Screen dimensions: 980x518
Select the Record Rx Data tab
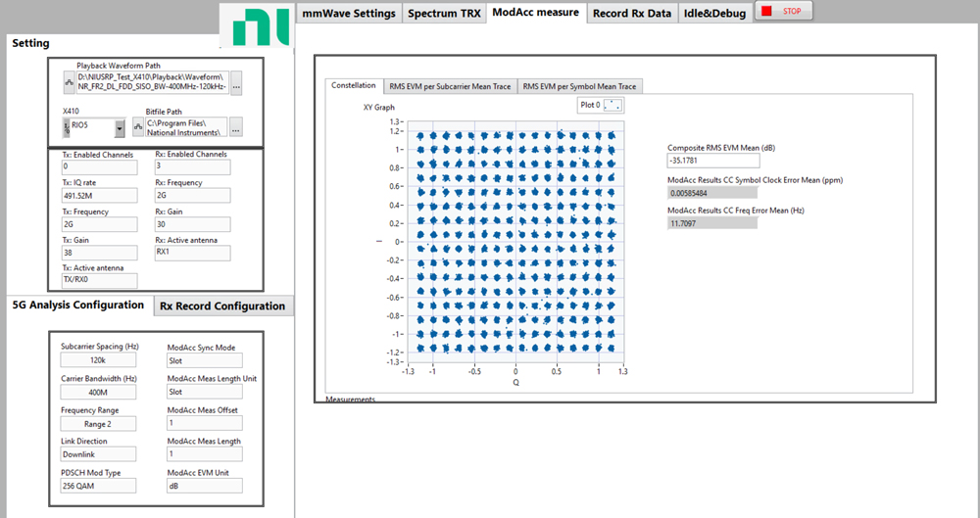pos(632,13)
